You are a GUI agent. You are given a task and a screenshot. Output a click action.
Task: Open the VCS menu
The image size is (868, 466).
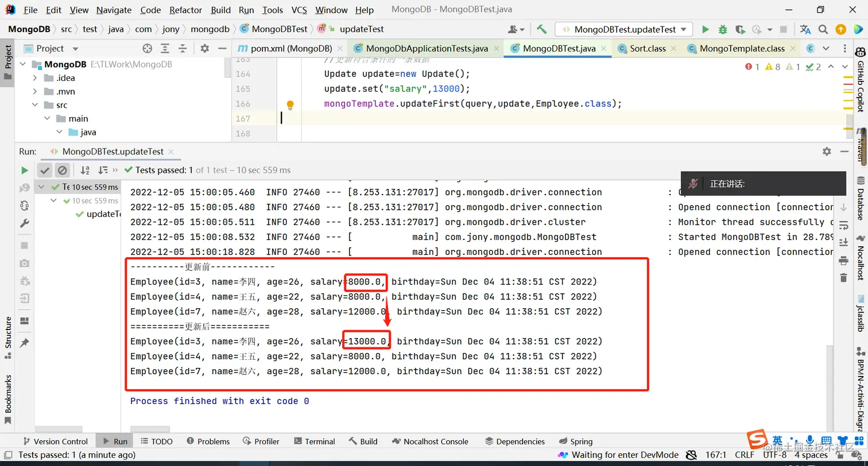point(299,10)
